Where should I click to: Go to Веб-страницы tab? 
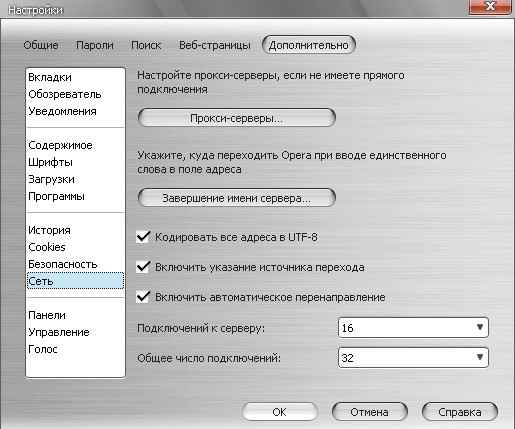coord(215,45)
